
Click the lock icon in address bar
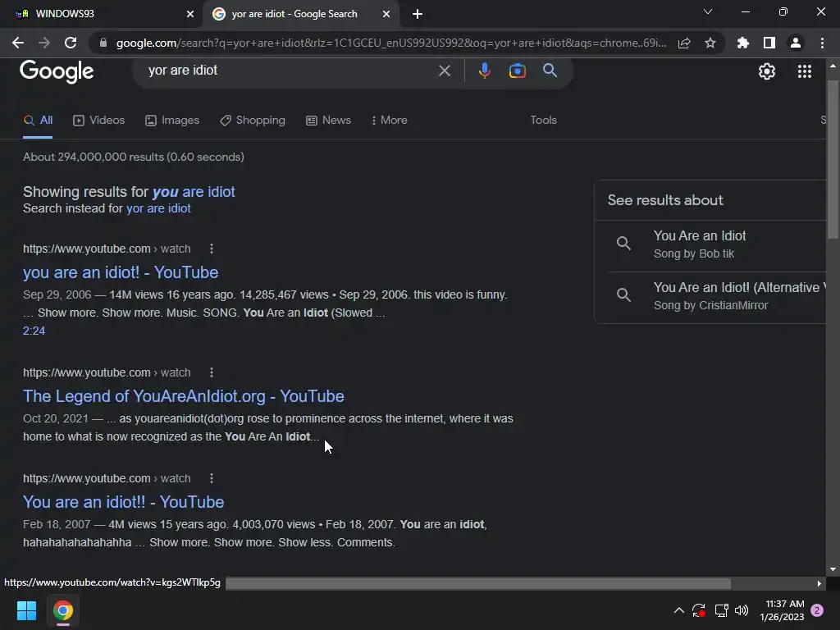103,43
